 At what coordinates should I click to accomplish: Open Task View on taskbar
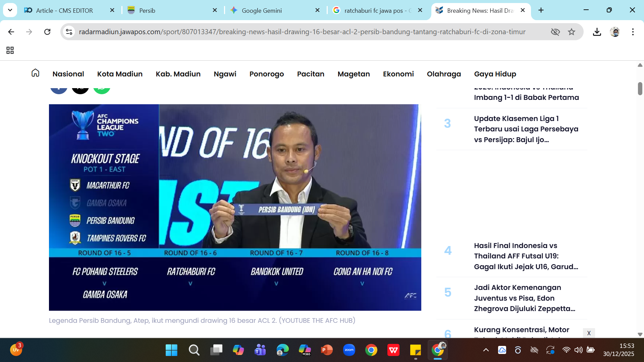click(x=216, y=350)
